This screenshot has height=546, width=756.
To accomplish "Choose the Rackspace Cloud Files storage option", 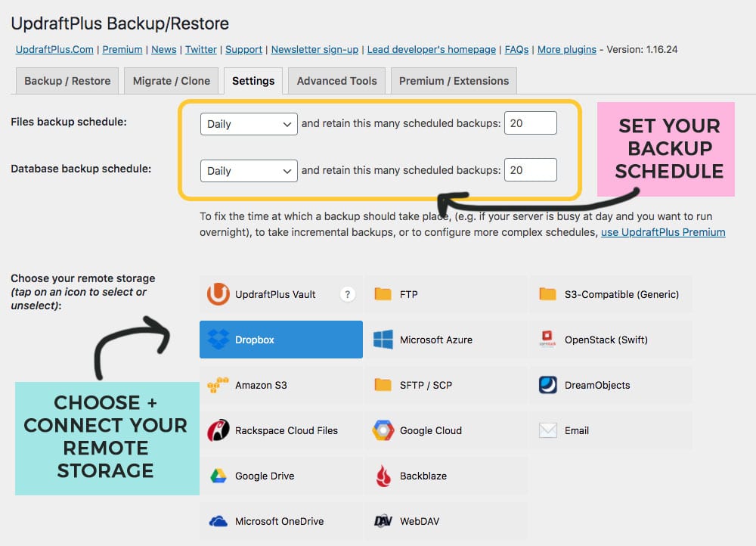I will point(281,430).
